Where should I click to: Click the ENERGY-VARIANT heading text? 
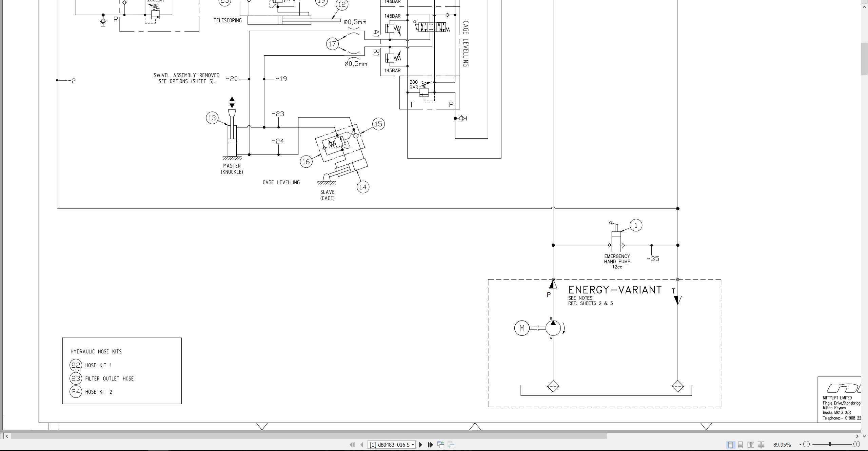pos(615,290)
